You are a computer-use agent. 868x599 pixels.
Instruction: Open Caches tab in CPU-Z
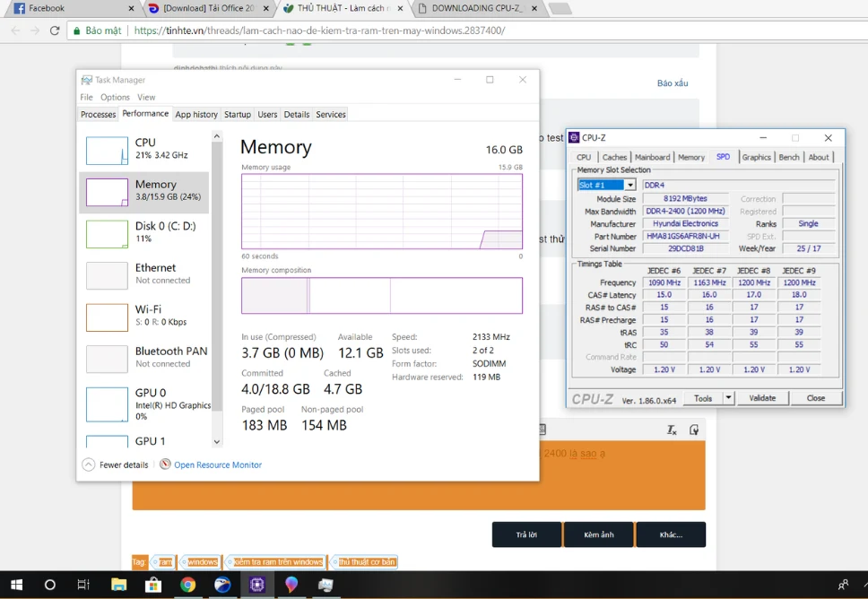tap(614, 157)
